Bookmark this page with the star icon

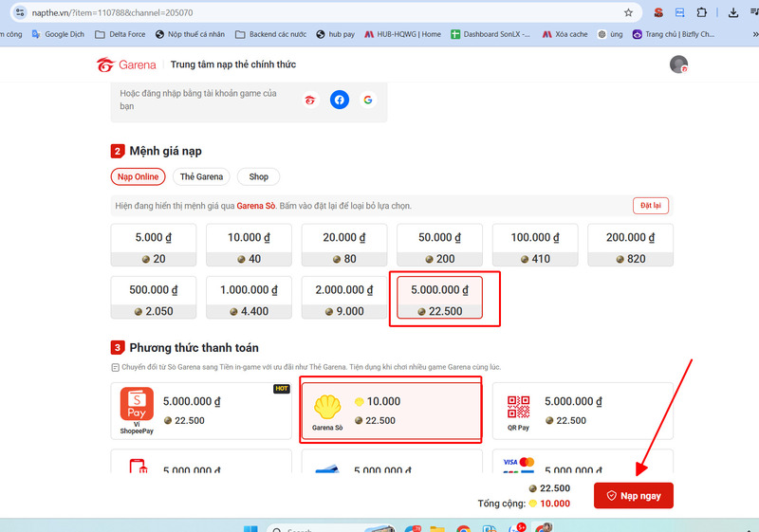tap(628, 12)
